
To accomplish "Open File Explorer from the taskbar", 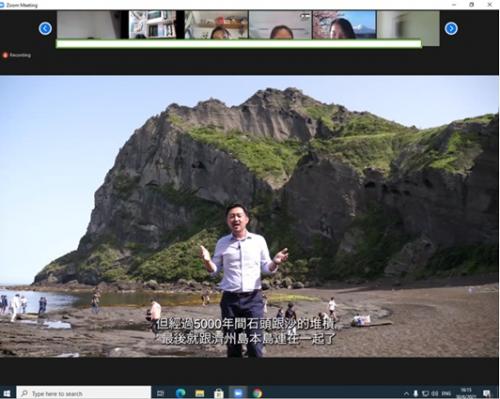I will 200,393.
